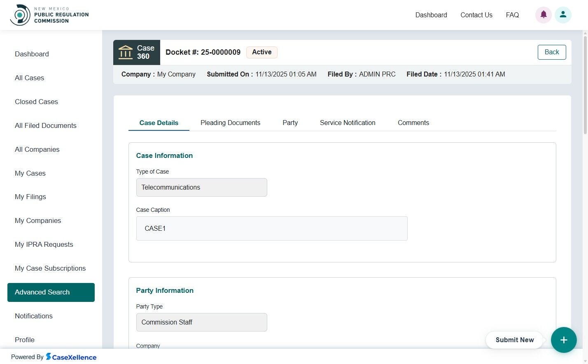Viewport: 588px width, 364px height.
Task: Open My Companies in the sidebar
Action: pos(38,220)
